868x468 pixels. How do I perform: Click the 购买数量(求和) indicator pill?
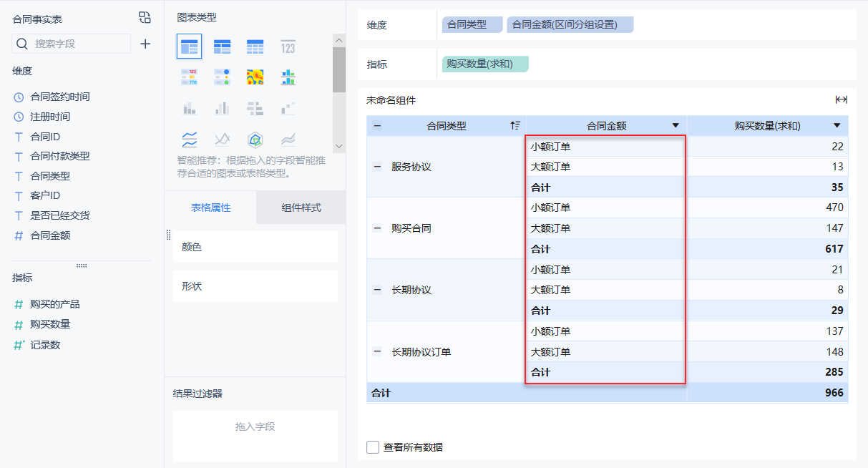485,64
